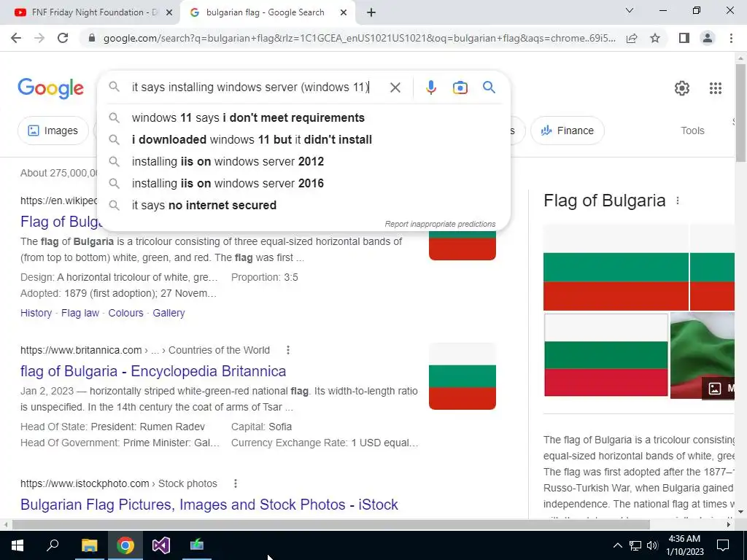Open the Google apps grid
747x560 pixels.
715,88
